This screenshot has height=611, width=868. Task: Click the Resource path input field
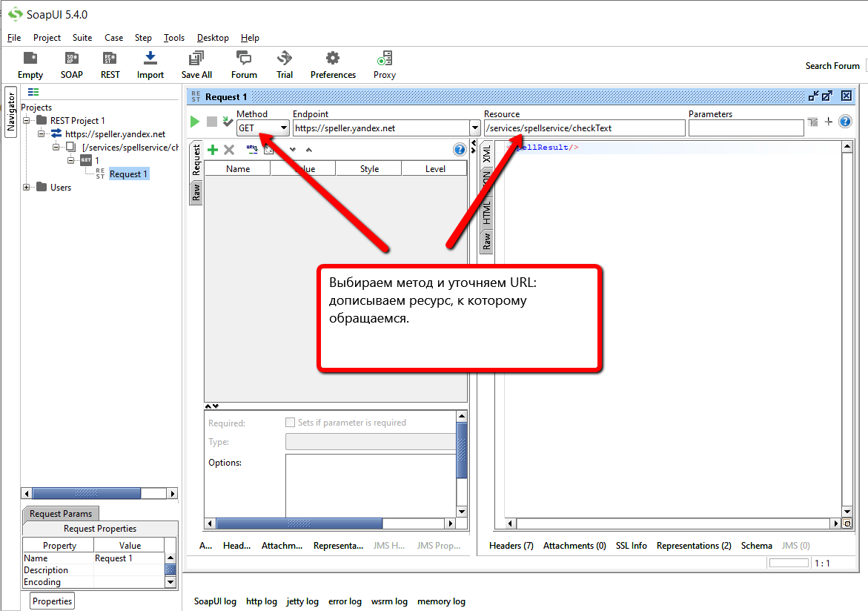coord(585,128)
